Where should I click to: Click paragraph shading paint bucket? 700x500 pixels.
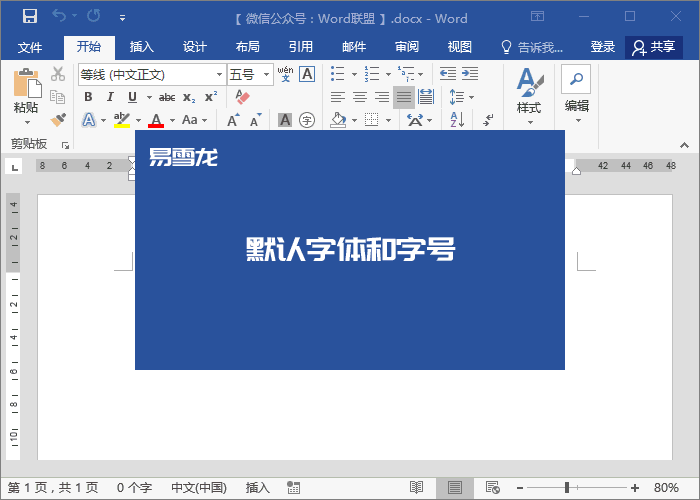(x=338, y=120)
